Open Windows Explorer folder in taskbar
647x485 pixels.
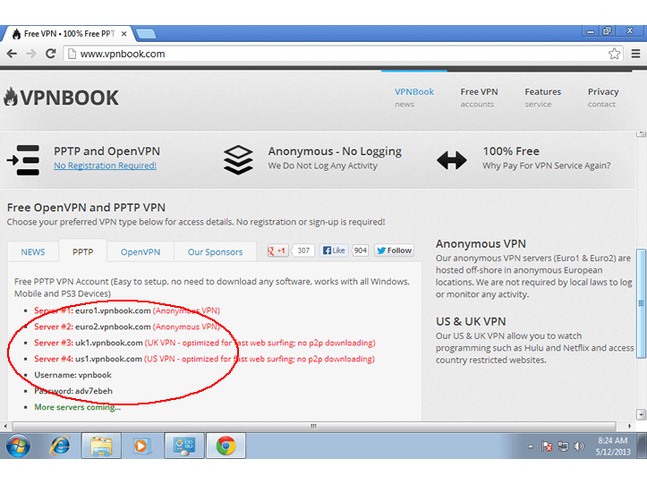tap(101, 446)
